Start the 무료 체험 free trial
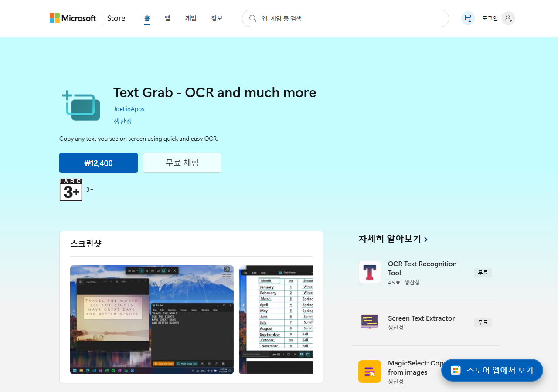Screen dimensions: 558x392 (182, 163)
